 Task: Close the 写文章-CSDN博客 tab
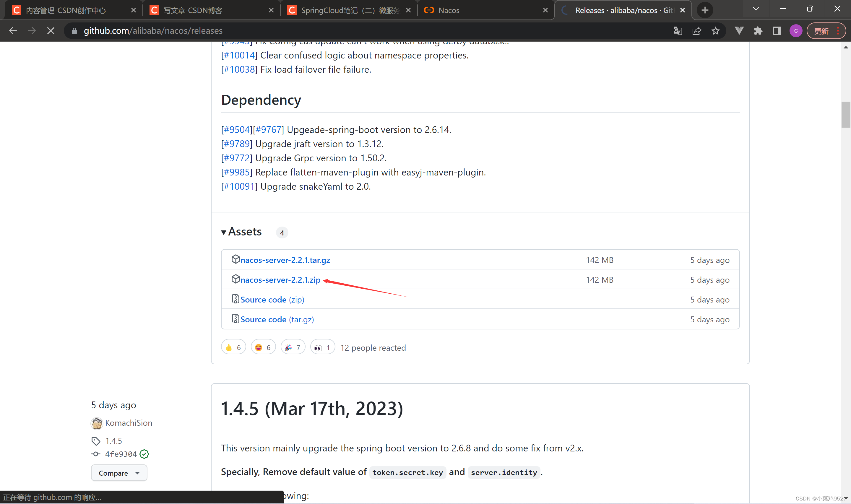(x=271, y=10)
